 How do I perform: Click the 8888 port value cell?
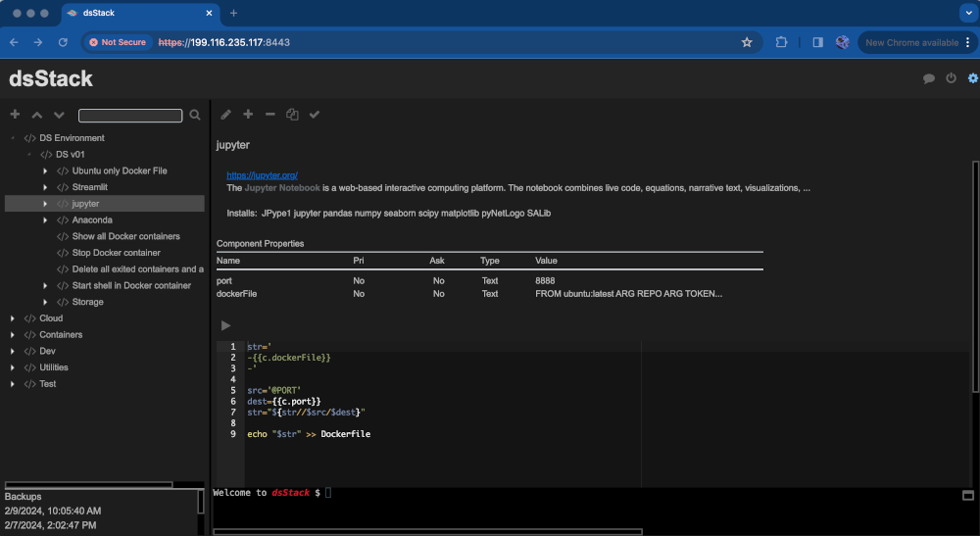coord(545,281)
